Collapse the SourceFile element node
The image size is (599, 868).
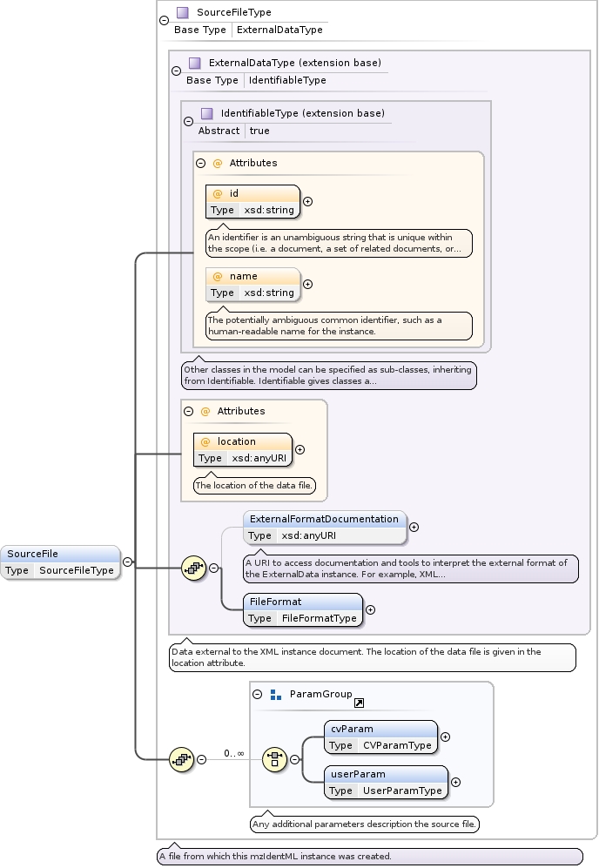(127, 562)
